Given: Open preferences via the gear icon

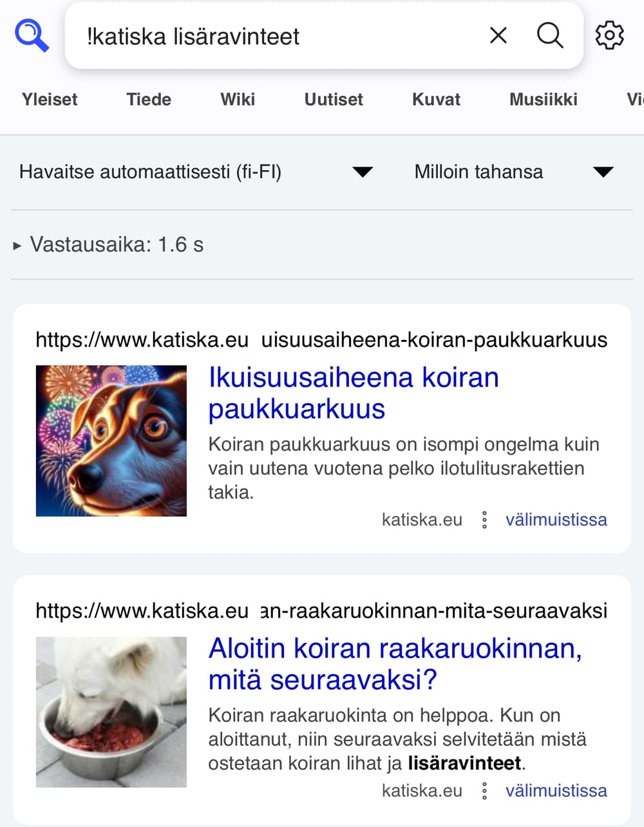Looking at the screenshot, I should point(609,35).
